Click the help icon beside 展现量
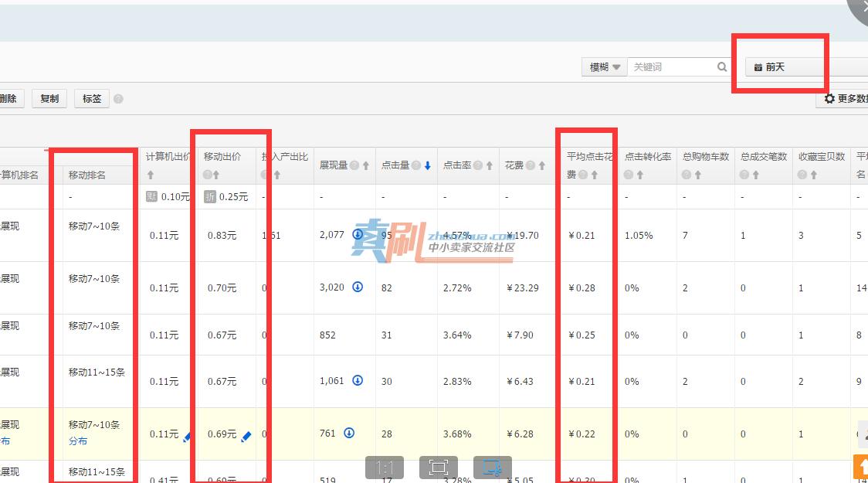The height and width of the screenshot is (483, 868). pyautogui.click(x=354, y=165)
